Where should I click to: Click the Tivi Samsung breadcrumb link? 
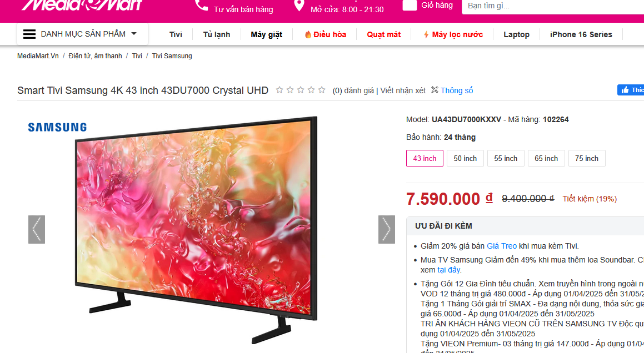(x=172, y=56)
